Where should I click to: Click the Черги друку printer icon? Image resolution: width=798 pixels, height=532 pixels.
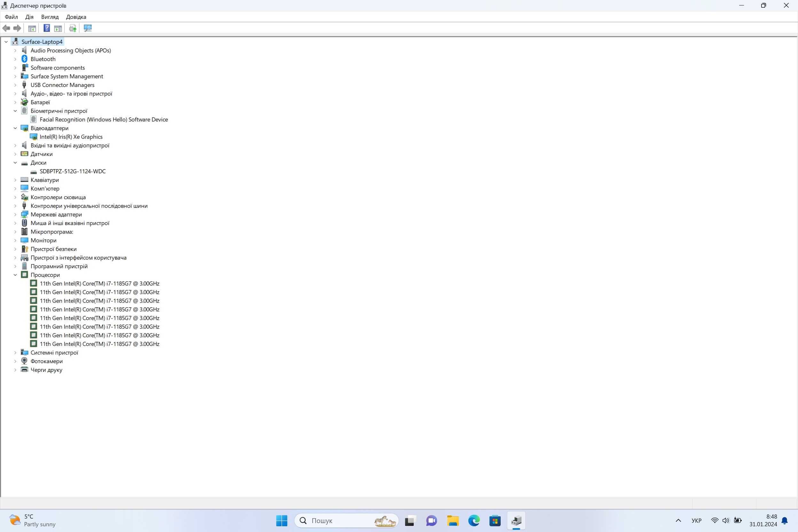(x=24, y=370)
